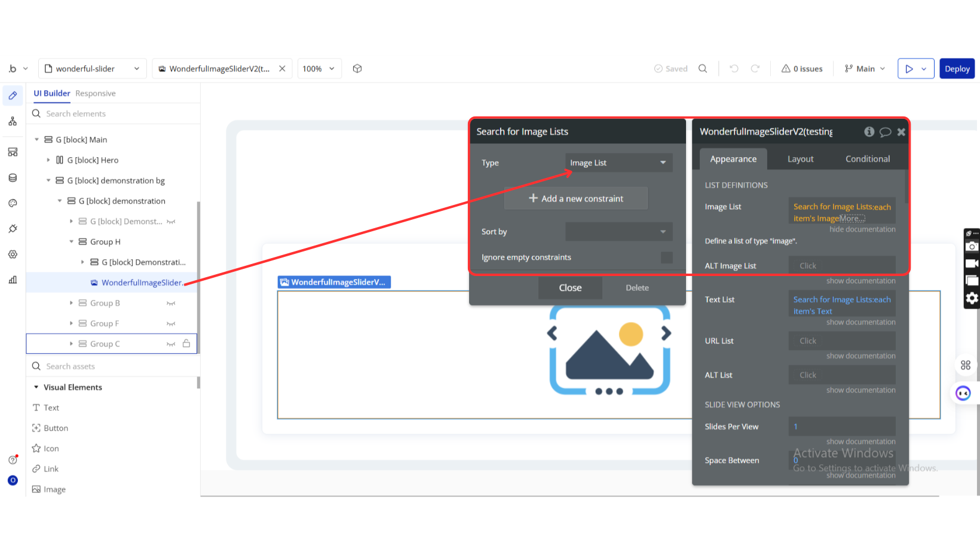This screenshot has width=980, height=552.
Task: Click the Search elements field
Action: 114,114
